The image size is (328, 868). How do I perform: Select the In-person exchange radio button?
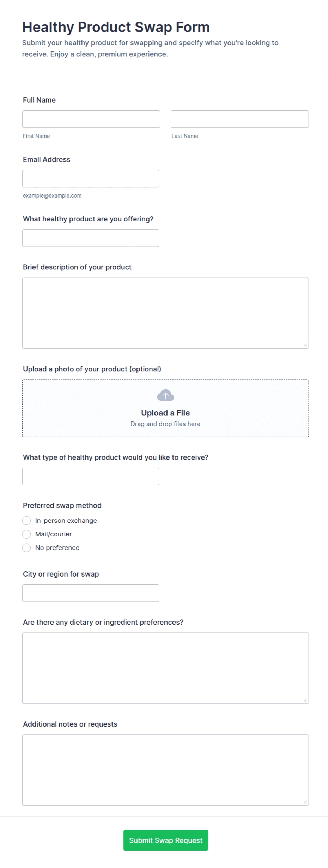coord(26,521)
